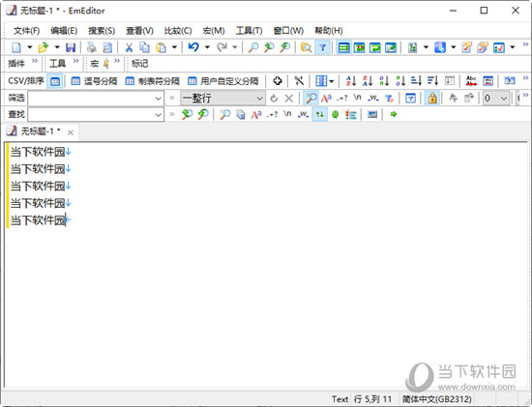Click the Find in Files icon
The width and height of the screenshot is (532, 407).
click(x=306, y=47)
